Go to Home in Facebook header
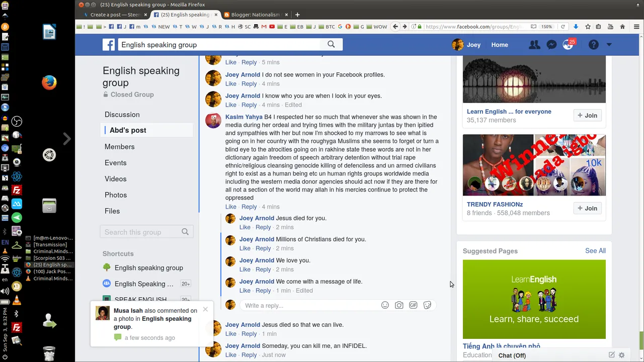644x362 pixels. (500, 45)
